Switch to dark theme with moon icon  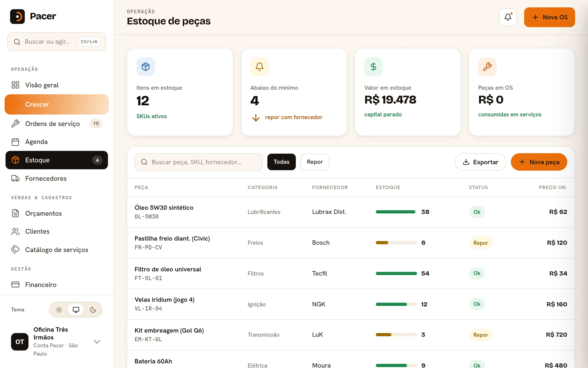[93, 310]
